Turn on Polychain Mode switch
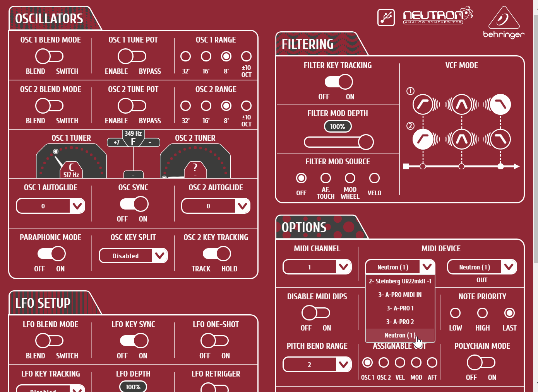The width and height of the screenshot is (538, 392). [481, 363]
